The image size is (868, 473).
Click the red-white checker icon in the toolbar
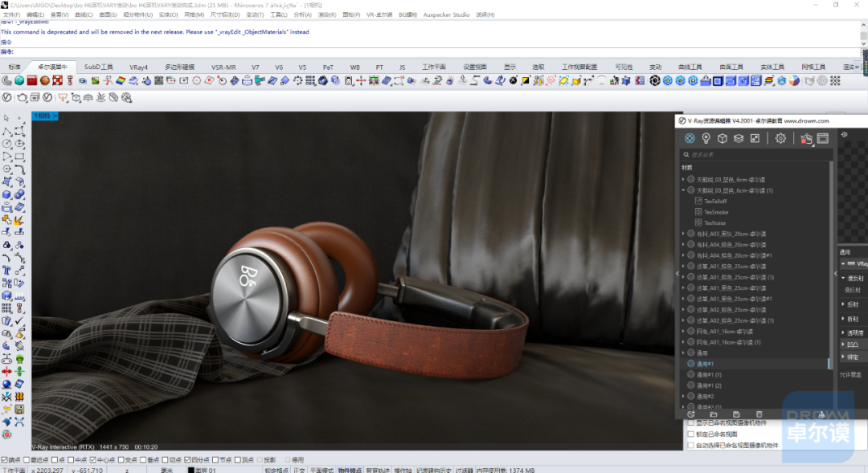[x=58, y=81]
